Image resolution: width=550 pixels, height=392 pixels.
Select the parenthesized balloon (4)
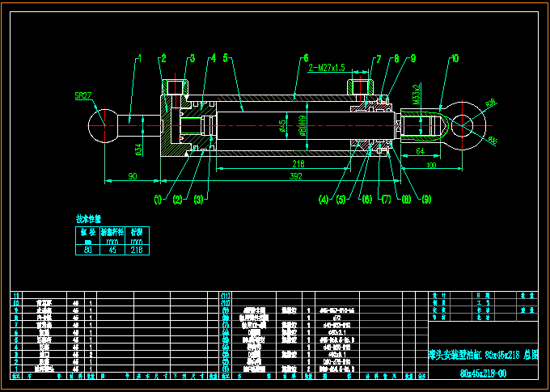(x=324, y=199)
